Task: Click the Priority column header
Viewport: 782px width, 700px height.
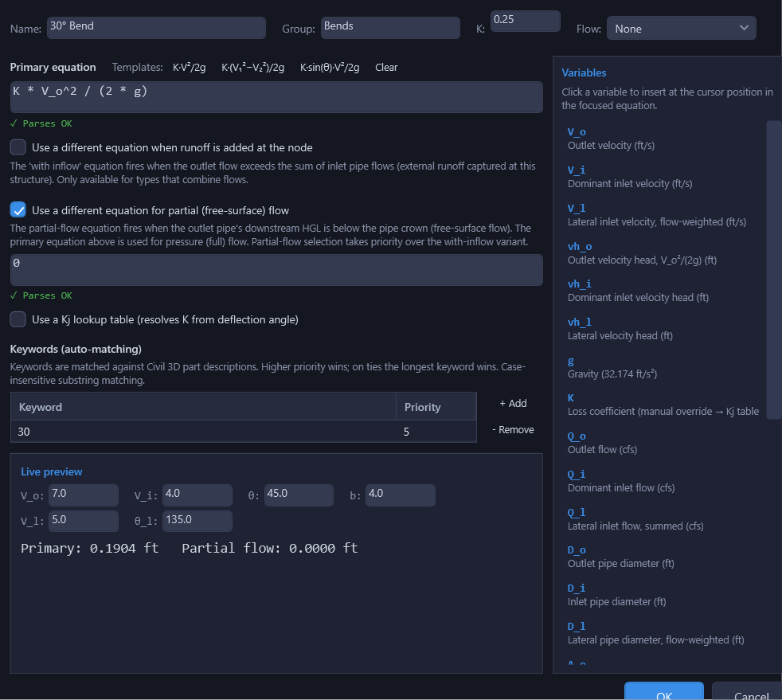Action: [436, 407]
